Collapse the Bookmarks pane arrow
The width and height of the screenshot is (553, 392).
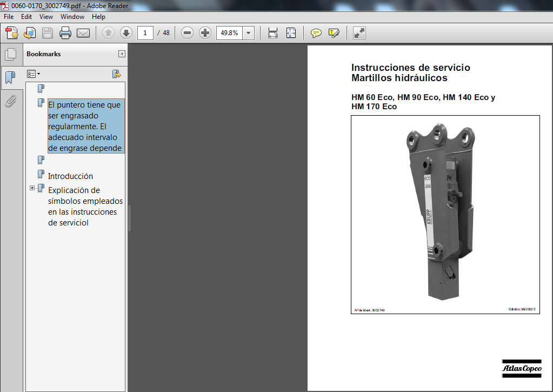[x=121, y=54]
